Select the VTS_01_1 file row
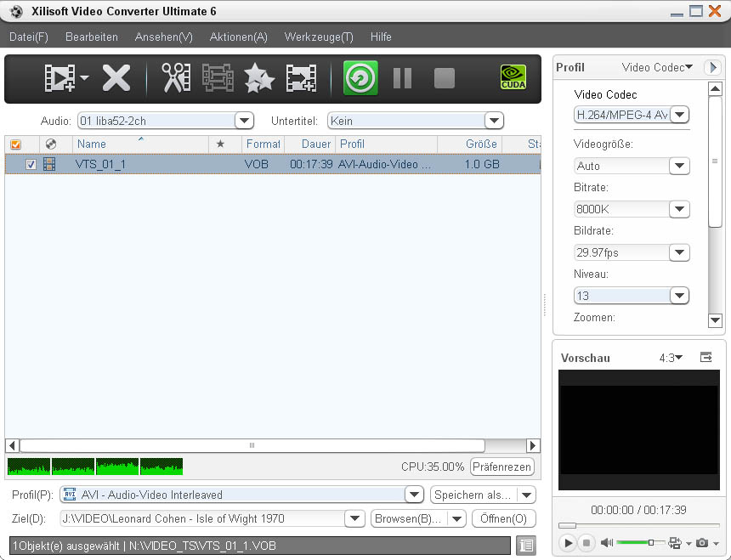The width and height of the screenshot is (731, 560). 273,164
